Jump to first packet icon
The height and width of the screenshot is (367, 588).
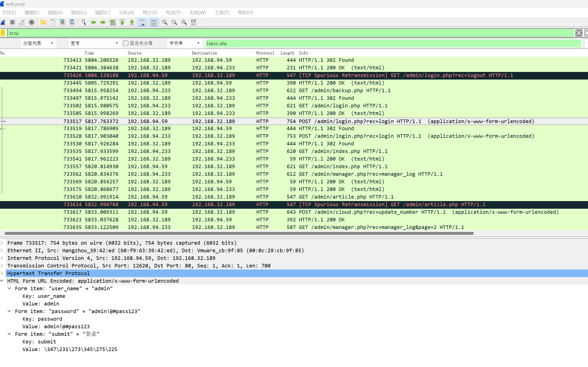[122, 23]
